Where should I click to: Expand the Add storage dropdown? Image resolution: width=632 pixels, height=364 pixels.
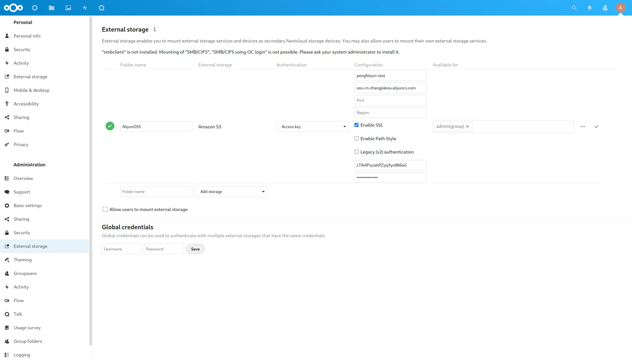231,192
